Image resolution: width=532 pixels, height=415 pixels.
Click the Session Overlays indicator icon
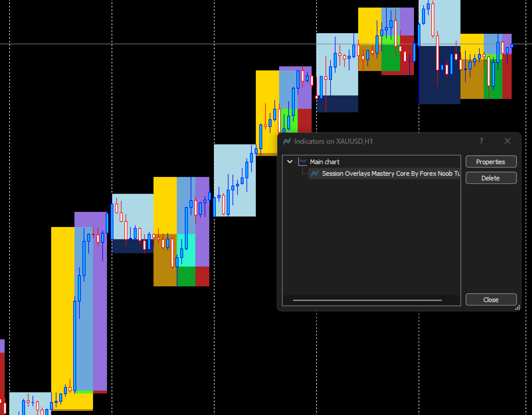[315, 173]
